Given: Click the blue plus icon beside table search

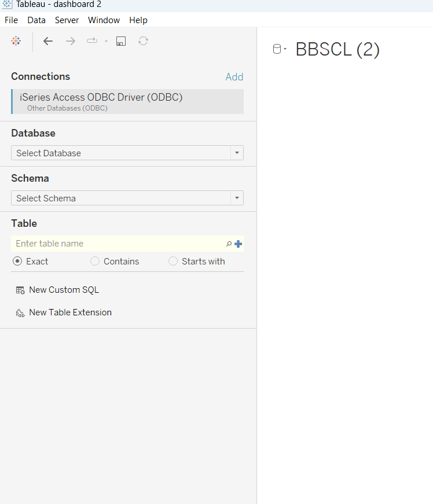Looking at the screenshot, I should click(x=238, y=244).
